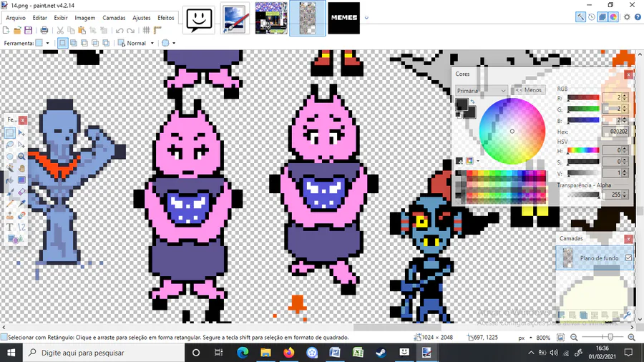Toggle the Tools window button
Image resolution: width=644 pixels, height=362 pixels.
coord(580,17)
